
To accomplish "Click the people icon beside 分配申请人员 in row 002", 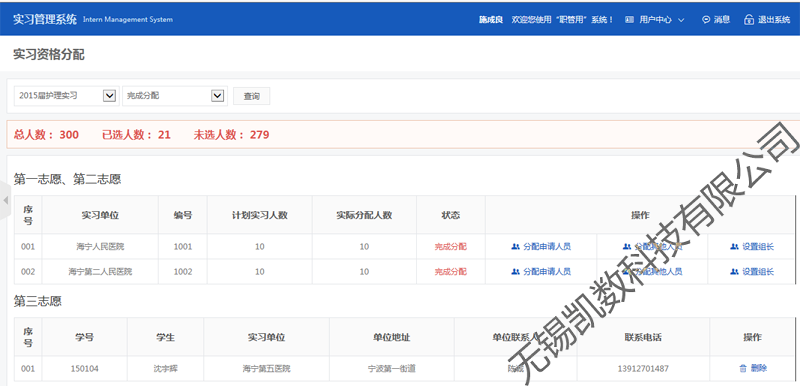I will pos(515,272).
